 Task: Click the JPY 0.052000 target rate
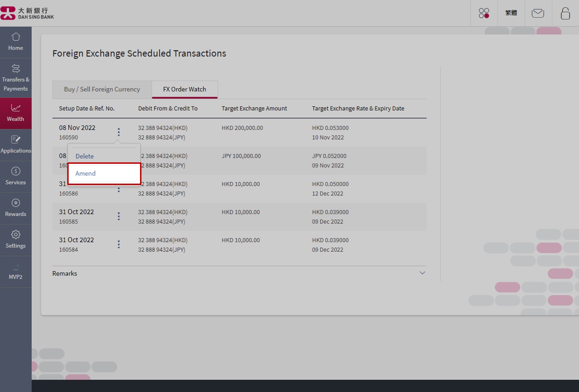329,156
